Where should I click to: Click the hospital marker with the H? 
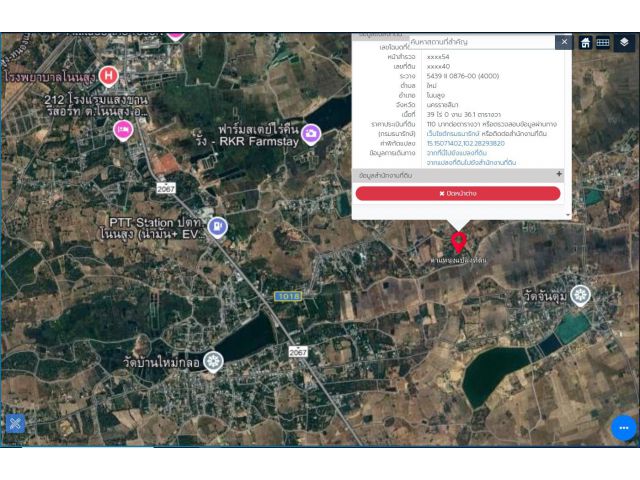[109, 75]
